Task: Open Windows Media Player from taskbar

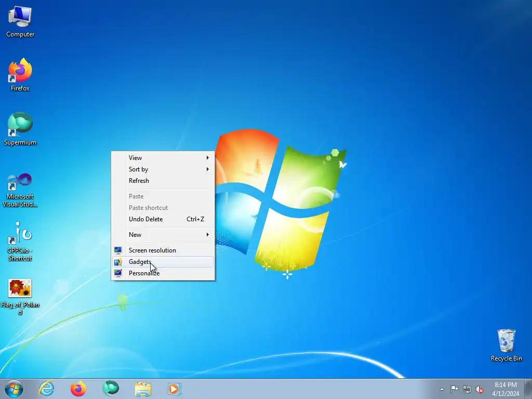Action: (x=175, y=389)
